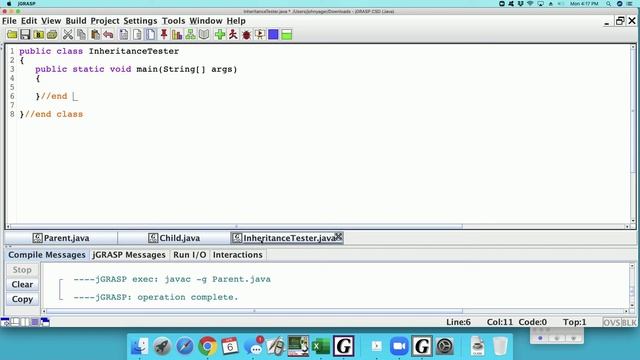Show the jGRASP Messages tab
The image size is (640, 360).
point(129,255)
